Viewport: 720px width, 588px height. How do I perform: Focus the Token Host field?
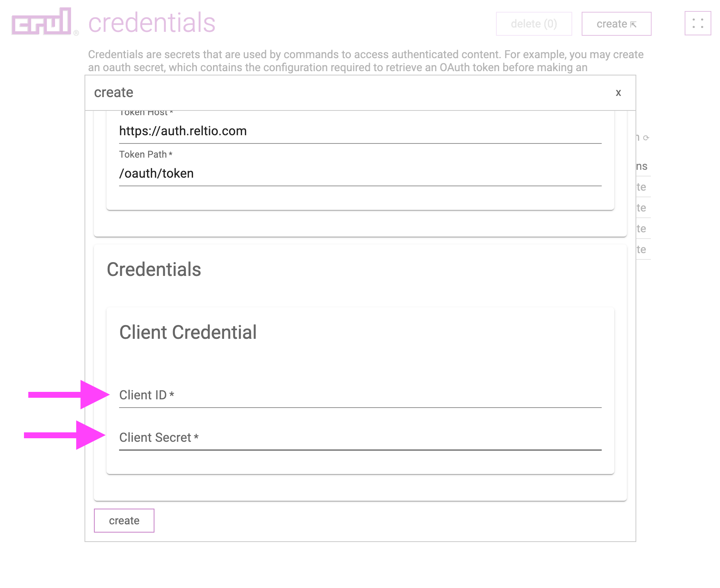pyautogui.click(x=360, y=131)
